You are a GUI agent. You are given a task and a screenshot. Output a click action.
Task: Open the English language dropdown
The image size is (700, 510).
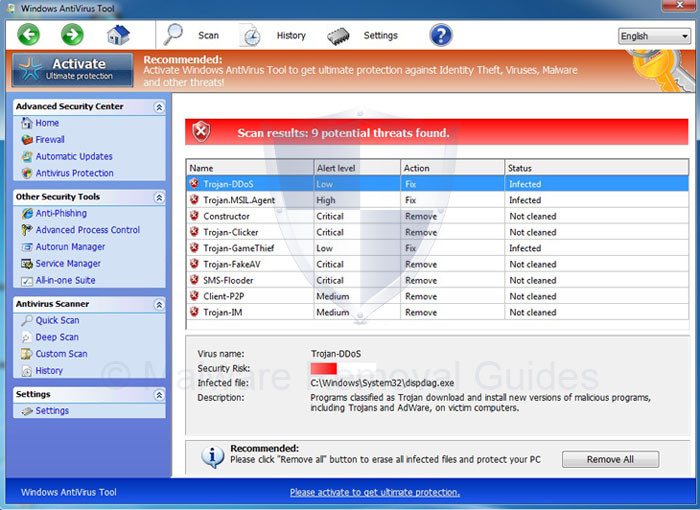click(x=654, y=36)
